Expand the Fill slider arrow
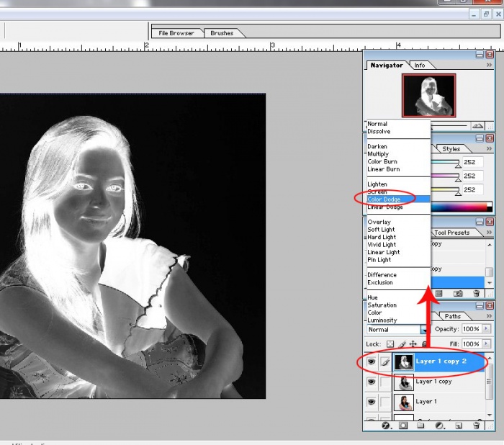This screenshot has height=445, width=504. pyautogui.click(x=486, y=345)
